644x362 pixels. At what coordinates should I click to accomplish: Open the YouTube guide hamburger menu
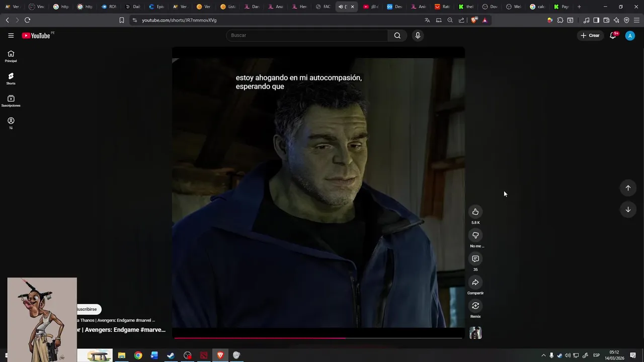[x=11, y=35]
